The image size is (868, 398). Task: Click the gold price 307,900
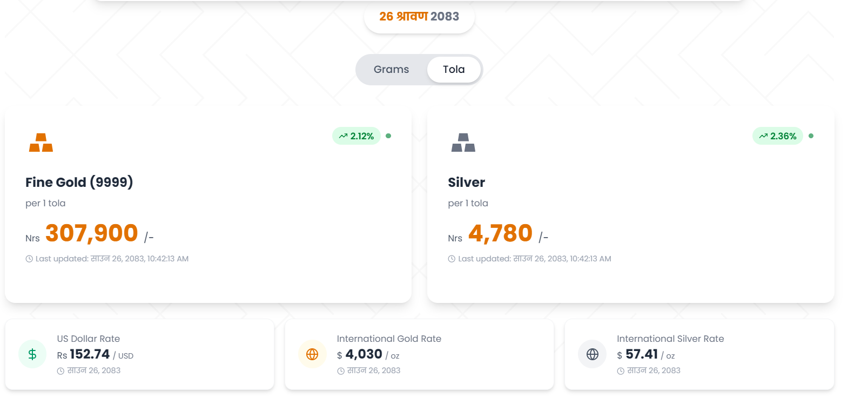(x=92, y=233)
